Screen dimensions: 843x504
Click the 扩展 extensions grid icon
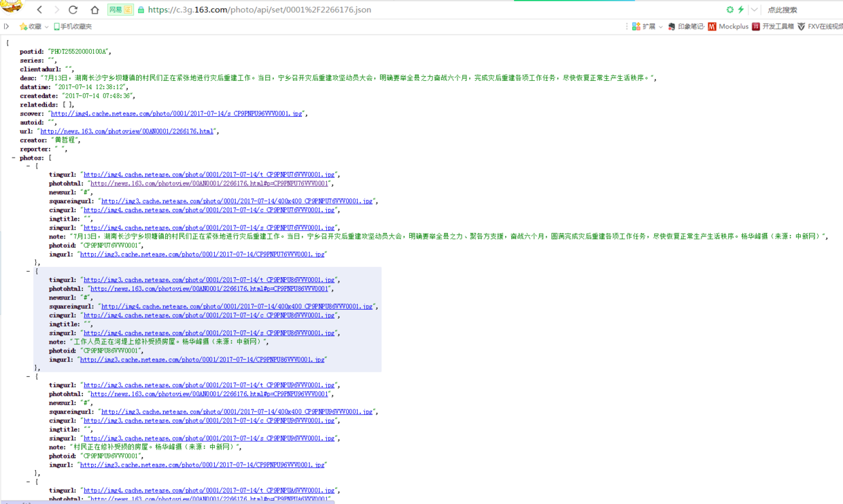point(636,26)
